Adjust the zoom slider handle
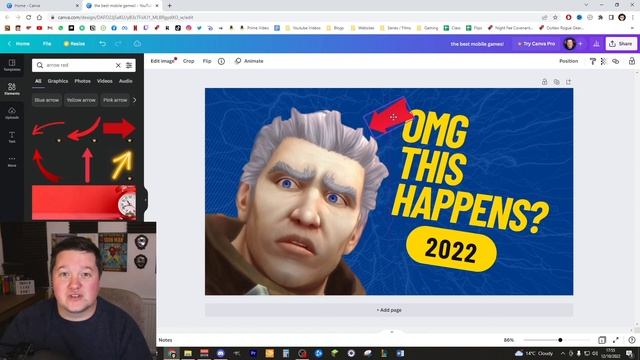Screen dimensions: 640x360 tap(560, 340)
